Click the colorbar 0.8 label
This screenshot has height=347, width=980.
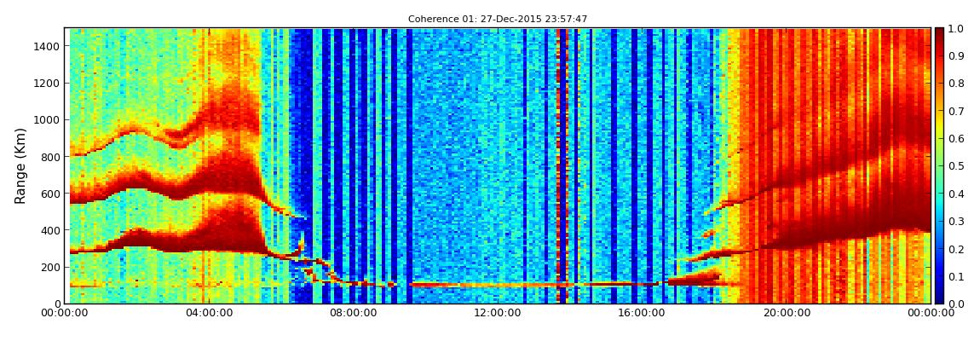pos(956,84)
